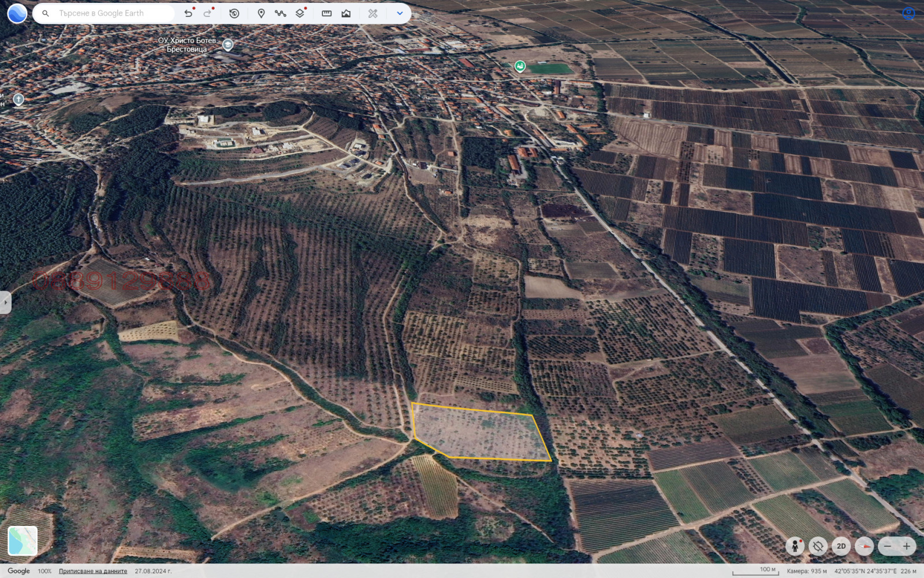Undo the last action
This screenshot has height=578, width=924.
click(188, 13)
